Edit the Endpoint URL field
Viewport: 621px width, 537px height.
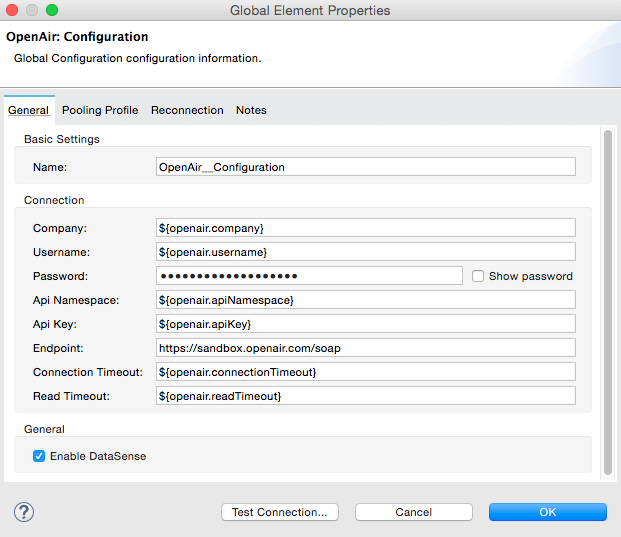(x=366, y=348)
